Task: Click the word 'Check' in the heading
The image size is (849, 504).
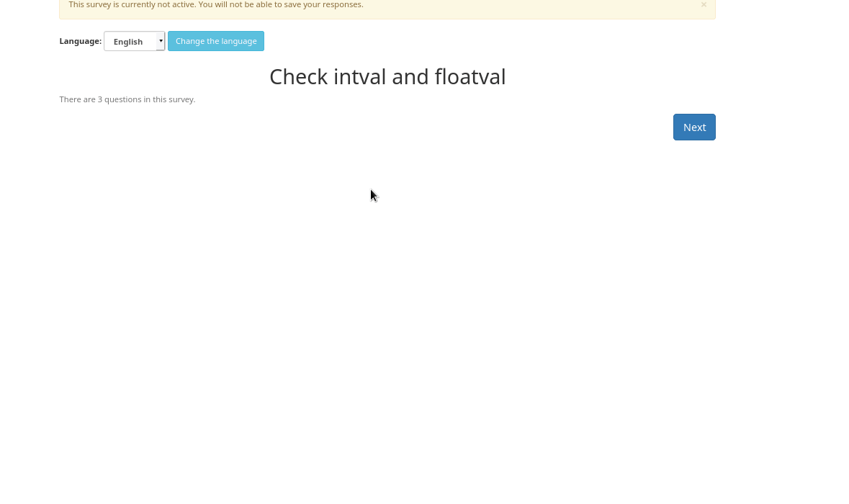Action: [299, 77]
